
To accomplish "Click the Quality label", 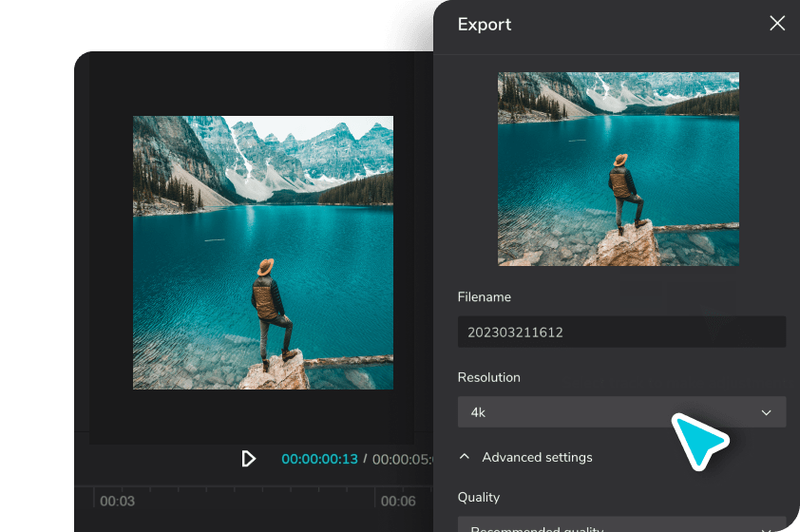I will tap(479, 497).
